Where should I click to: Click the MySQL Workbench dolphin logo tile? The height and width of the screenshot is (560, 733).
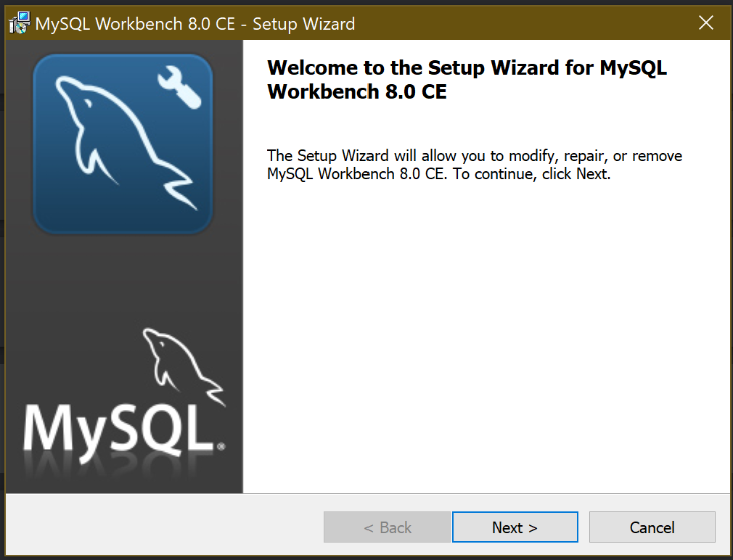(x=123, y=144)
